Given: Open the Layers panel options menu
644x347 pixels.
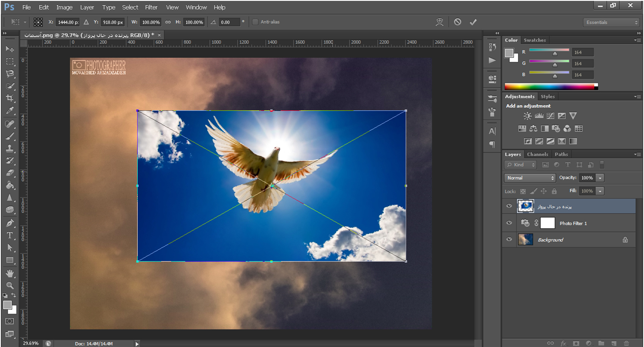Looking at the screenshot, I should point(637,154).
